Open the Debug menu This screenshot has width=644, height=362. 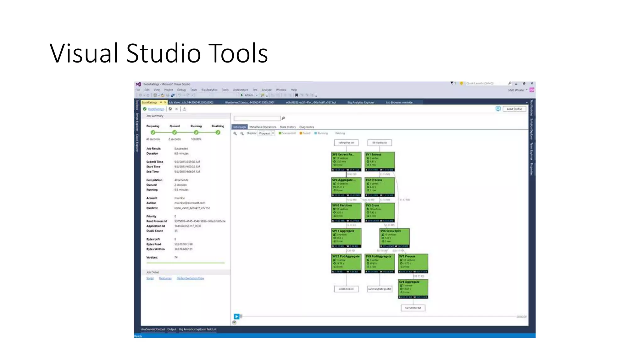[181, 90]
